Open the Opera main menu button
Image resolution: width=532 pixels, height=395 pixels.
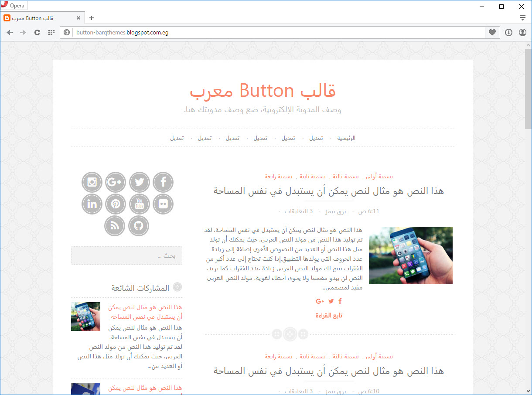click(x=14, y=6)
